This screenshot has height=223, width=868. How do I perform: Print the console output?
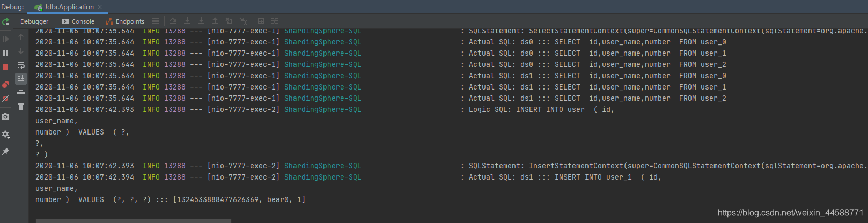[x=21, y=93]
